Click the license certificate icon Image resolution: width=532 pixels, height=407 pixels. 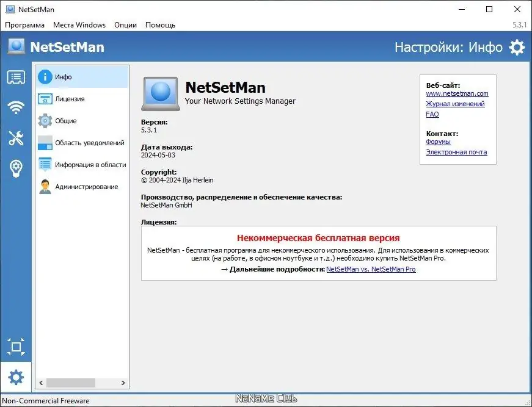pos(45,99)
